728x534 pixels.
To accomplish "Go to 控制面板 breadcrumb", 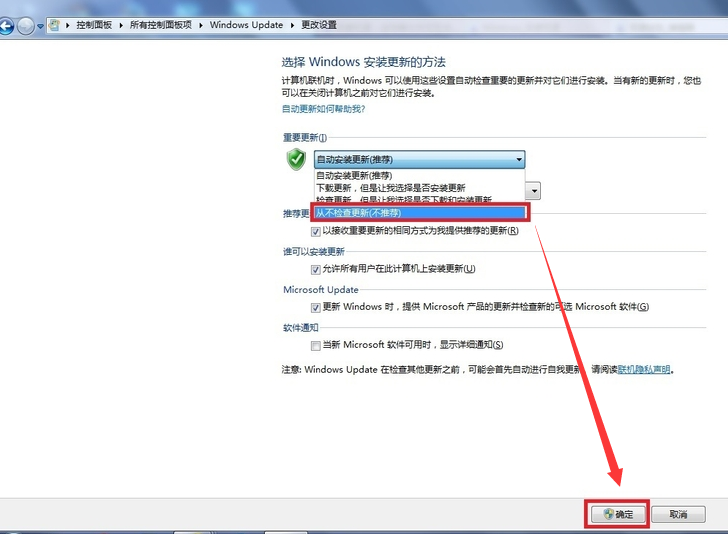I will [x=94, y=25].
